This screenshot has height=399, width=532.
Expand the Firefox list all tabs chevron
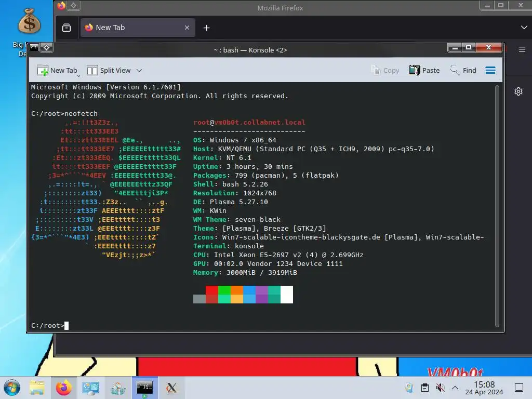tap(524, 28)
